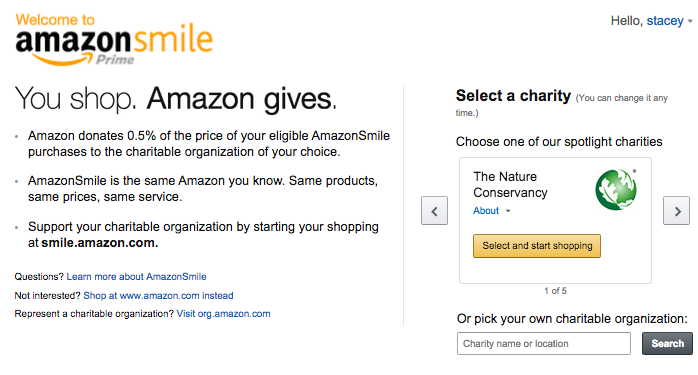Screen dimensions: 698x375
Task: Click the AmazonSmile logo
Action: pos(114,41)
